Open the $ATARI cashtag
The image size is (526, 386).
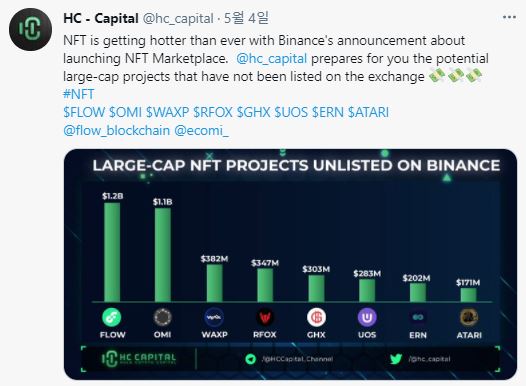[368, 112]
